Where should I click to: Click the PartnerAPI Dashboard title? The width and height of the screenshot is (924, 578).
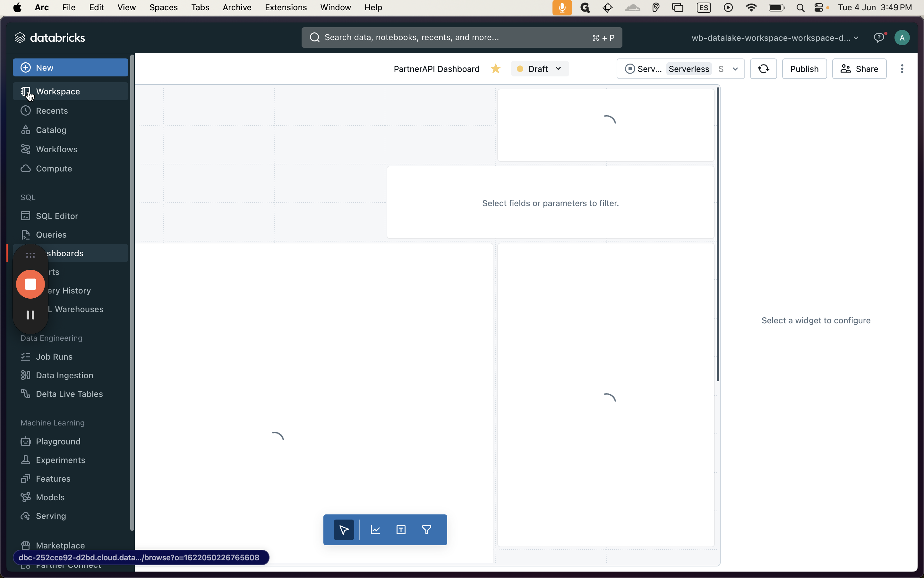(x=436, y=69)
